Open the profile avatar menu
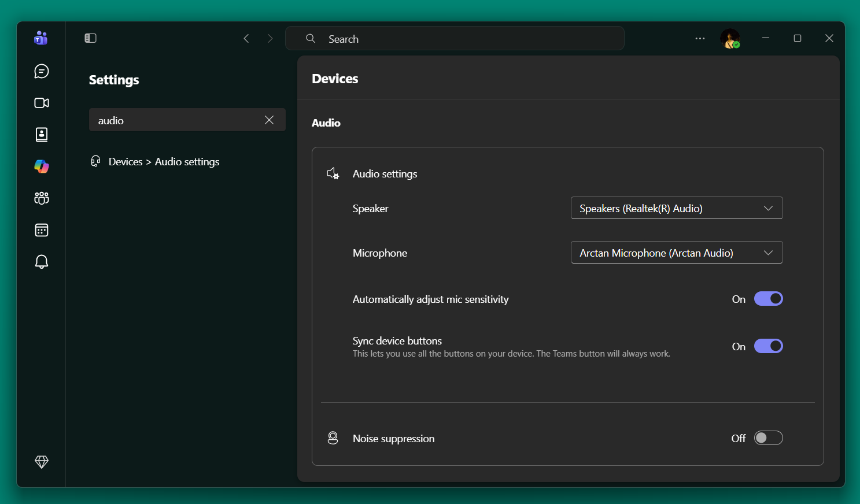The height and width of the screenshot is (504, 860). 730,39
